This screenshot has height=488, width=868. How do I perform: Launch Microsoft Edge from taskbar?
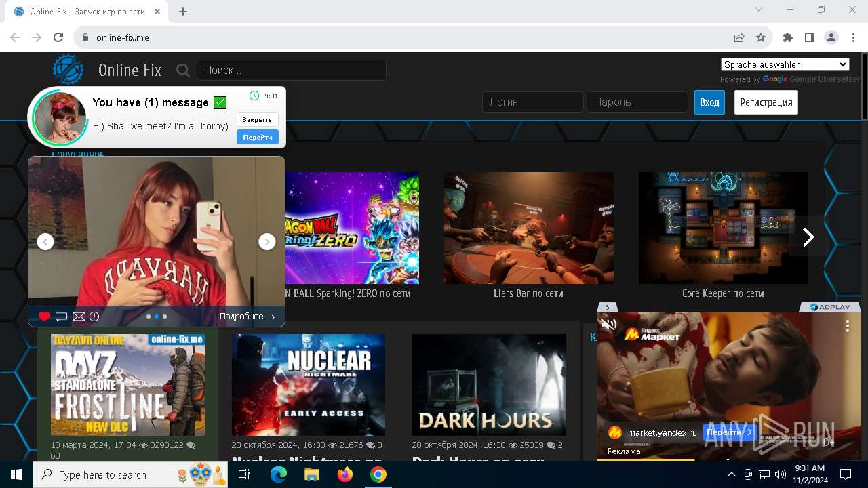pos(279,474)
